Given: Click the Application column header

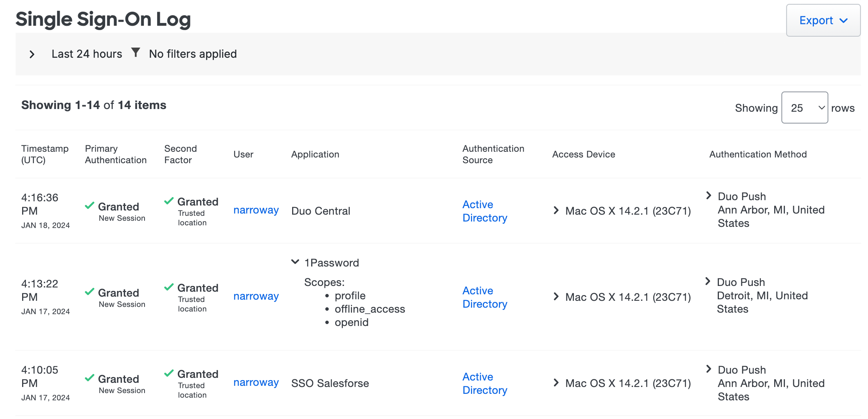Looking at the screenshot, I should point(315,154).
